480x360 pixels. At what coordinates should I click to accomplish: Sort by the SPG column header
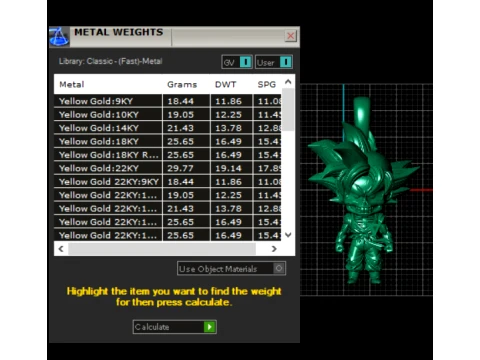(267, 84)
